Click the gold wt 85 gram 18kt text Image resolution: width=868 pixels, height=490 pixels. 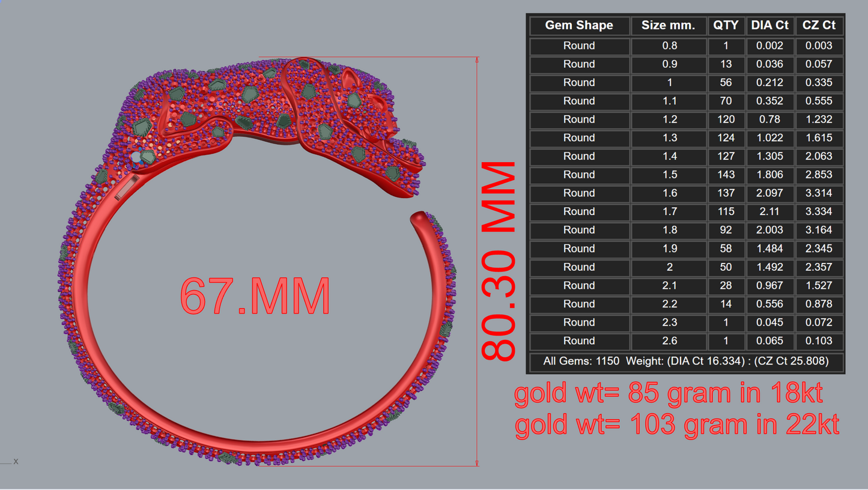click(x=669, y=393)
